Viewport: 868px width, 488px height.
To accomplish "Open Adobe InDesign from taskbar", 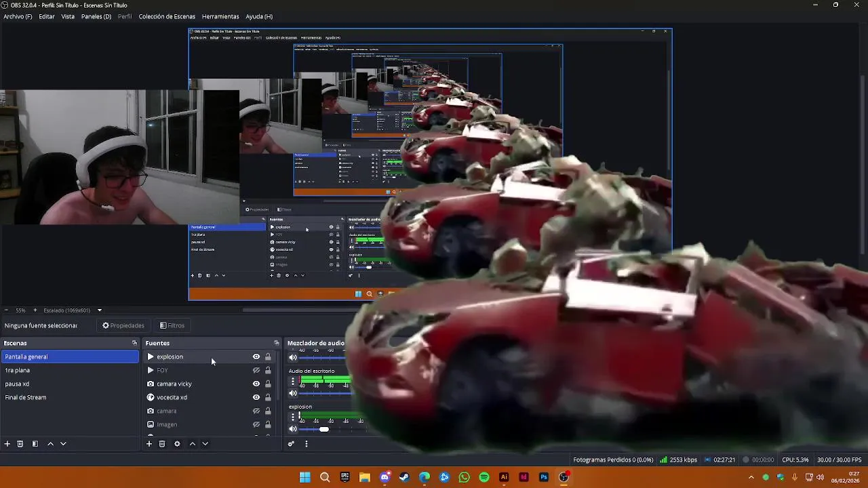I will click(524, 477).
